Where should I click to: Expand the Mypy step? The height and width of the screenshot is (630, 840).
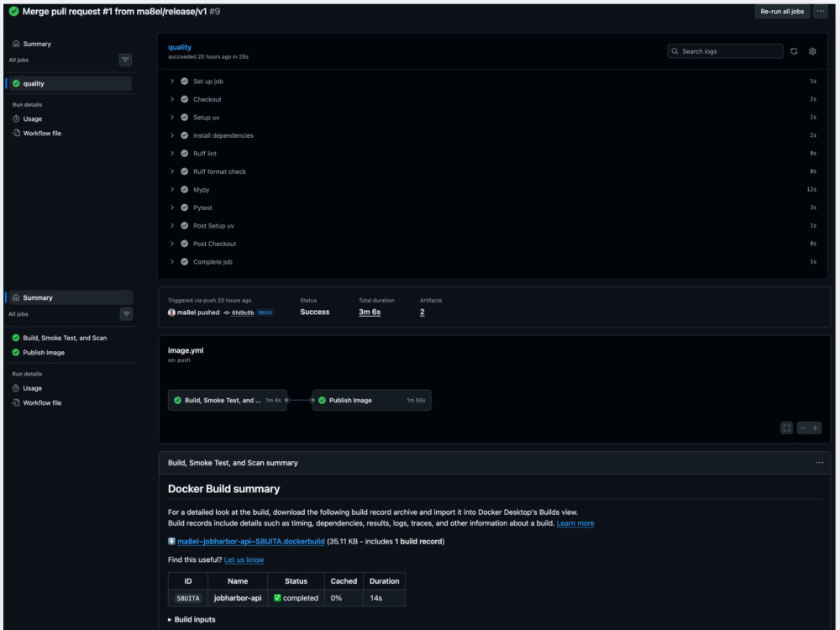[172, 190]
